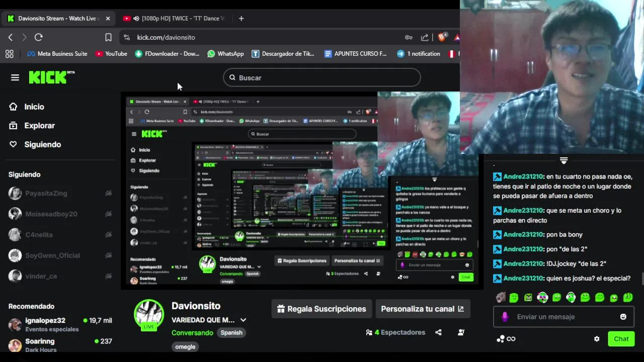Click the Regala Suscripciones button

[x=321, y=309]
